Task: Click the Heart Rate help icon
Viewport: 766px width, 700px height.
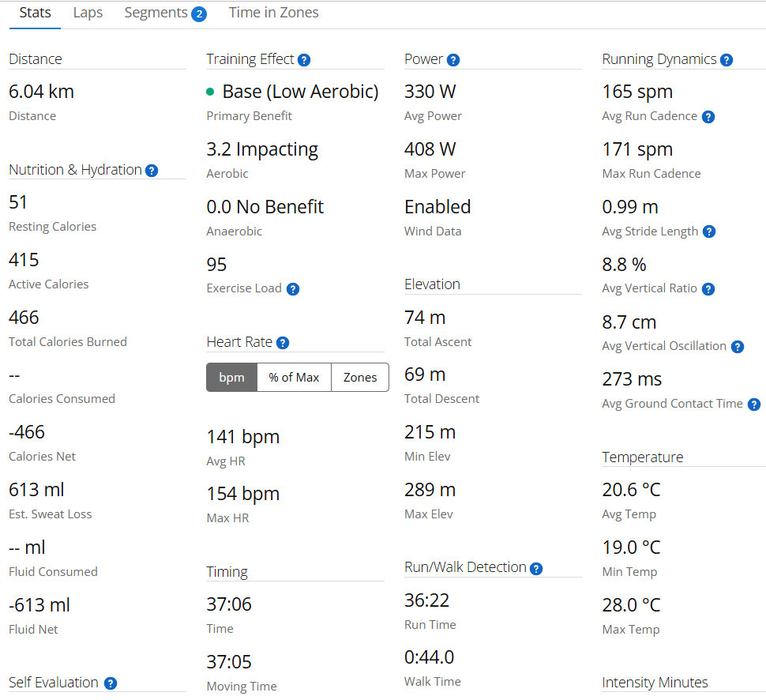Action: point(283,343)
